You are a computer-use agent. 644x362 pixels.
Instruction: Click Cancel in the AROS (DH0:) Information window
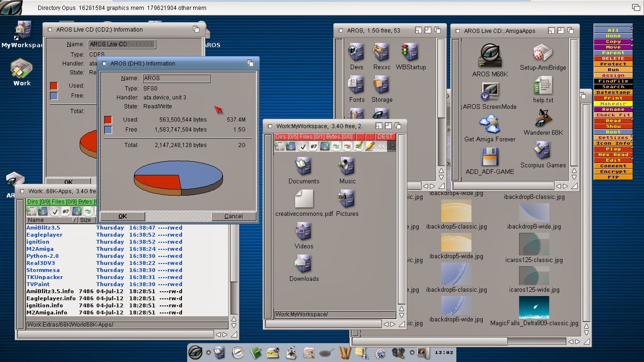click(x=233, y=216)
